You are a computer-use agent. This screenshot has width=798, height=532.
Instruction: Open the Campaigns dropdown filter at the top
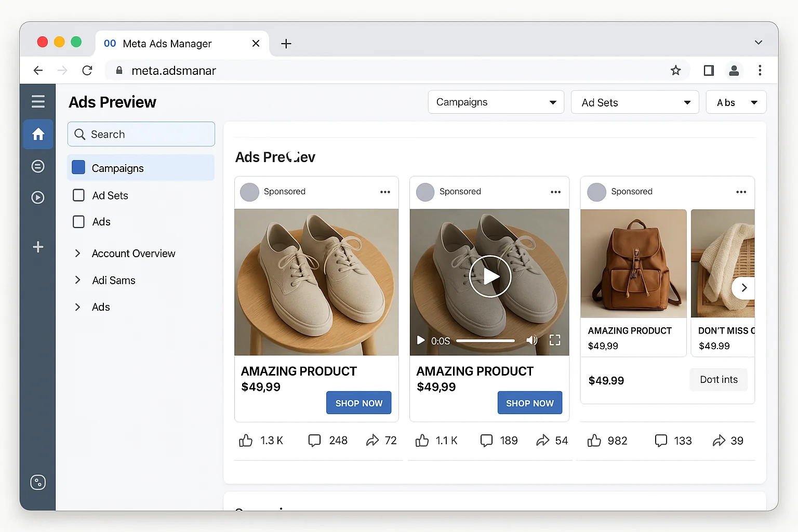click(x=495, y=102)
